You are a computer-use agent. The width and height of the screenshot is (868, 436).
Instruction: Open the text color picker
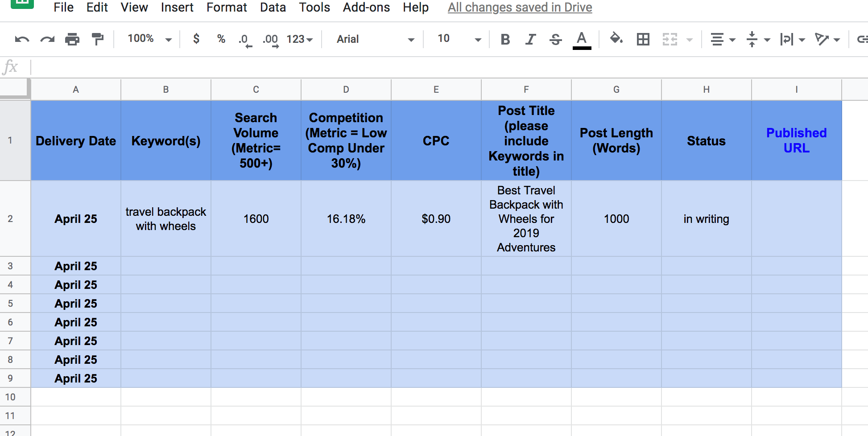tap(582, 40)
